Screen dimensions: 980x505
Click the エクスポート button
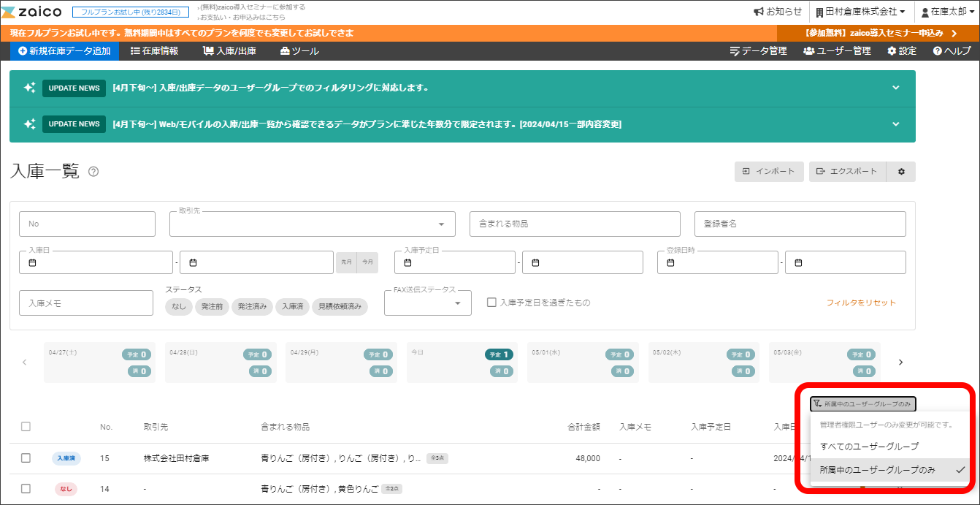(847, 172)
